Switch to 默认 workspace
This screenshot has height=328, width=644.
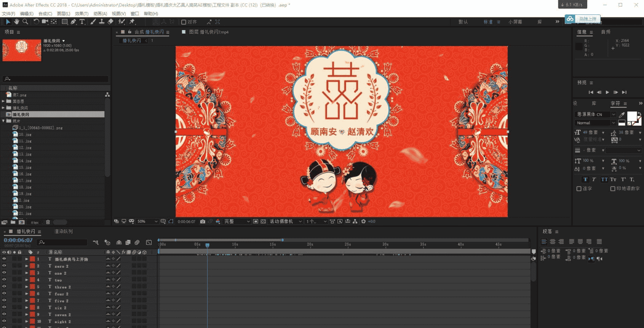click(463, 22)
